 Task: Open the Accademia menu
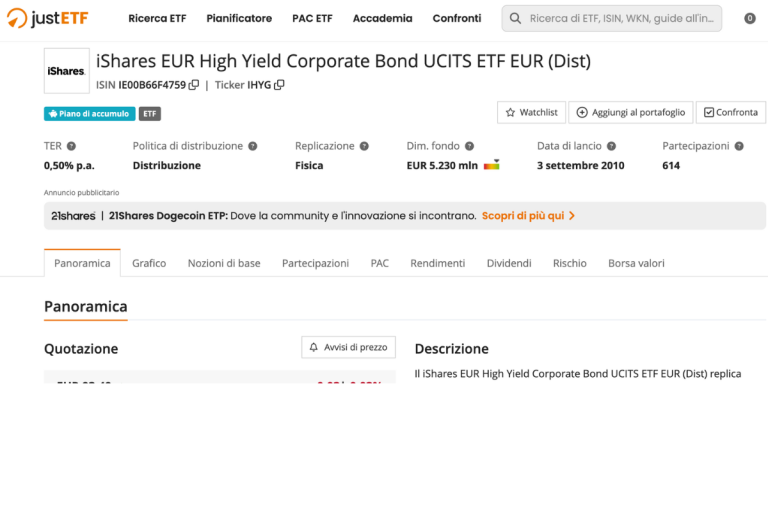pyautogui.click(x=383, y=19)
